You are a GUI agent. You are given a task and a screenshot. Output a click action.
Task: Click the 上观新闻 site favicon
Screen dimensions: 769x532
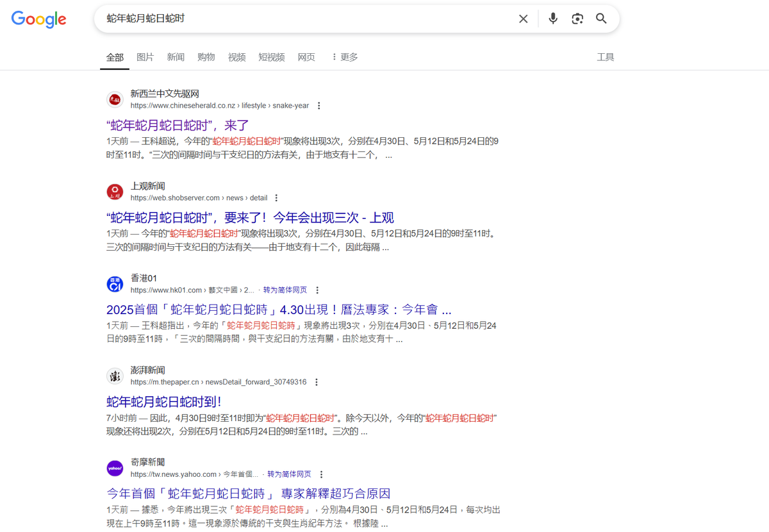(x=115, y=192)
